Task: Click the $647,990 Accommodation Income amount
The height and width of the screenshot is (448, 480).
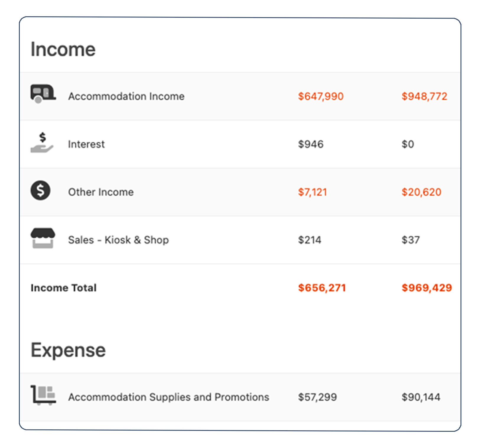Action: click(x=320, y=96)
